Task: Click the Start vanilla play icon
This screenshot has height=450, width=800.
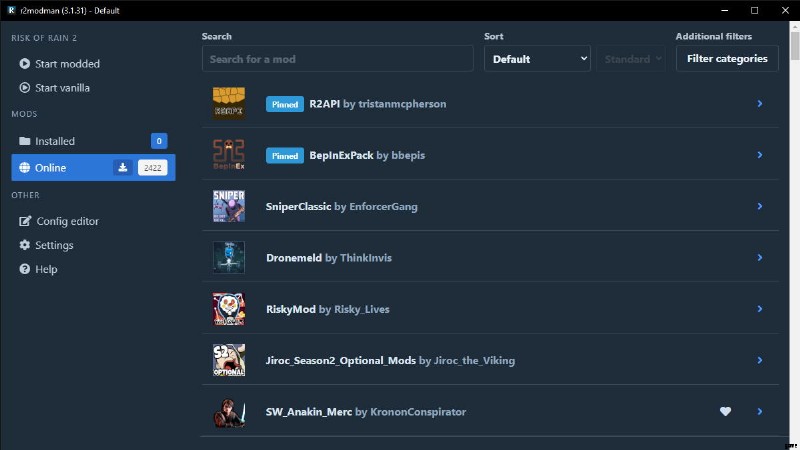Action: click(x=24, y=88)
